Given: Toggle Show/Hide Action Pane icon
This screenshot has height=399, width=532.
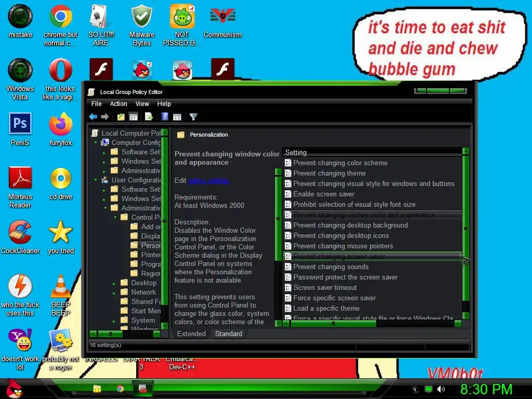Looking at the screenshot, I should coord(177,117).
